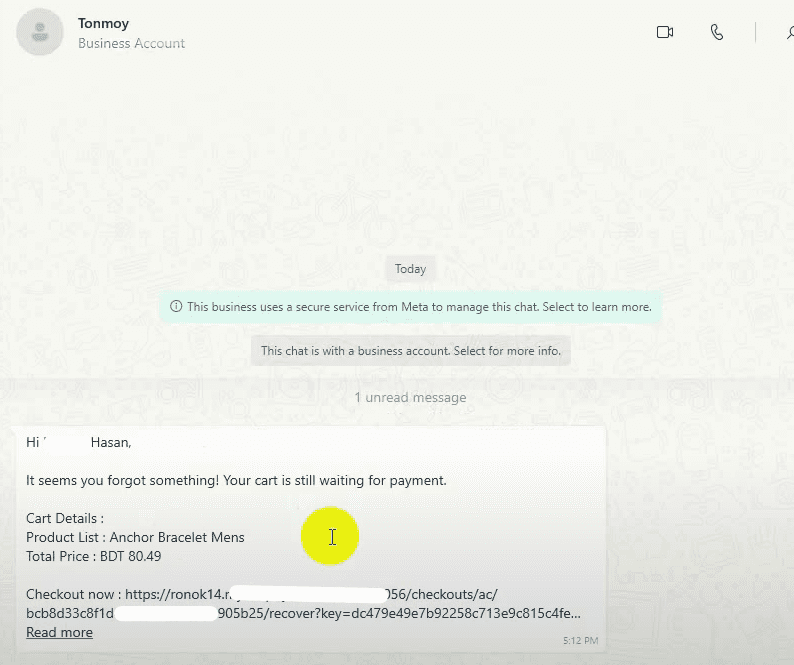Click the Business Account subtitle

tap(131, 44)
